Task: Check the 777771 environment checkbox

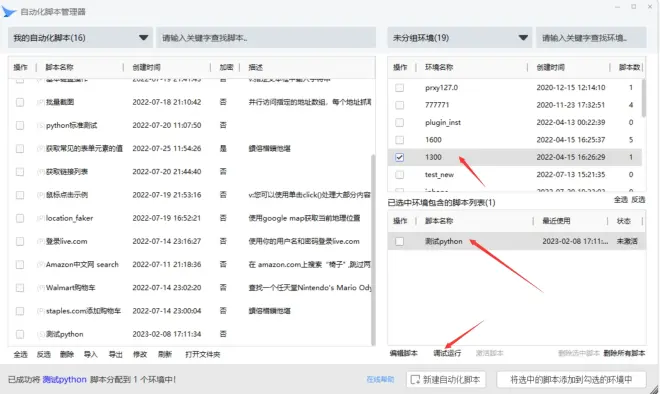Action: 399,105
